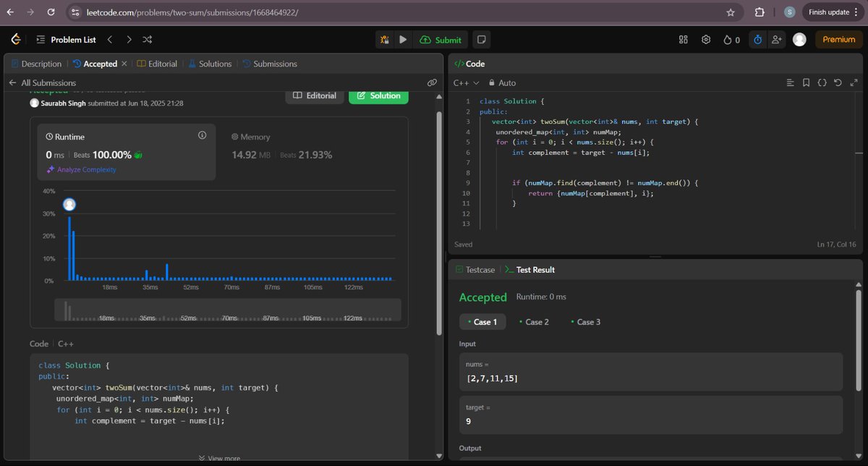Click the curly braces icon
This screenshot has width=868, height=466.
(x=822, y=83)
